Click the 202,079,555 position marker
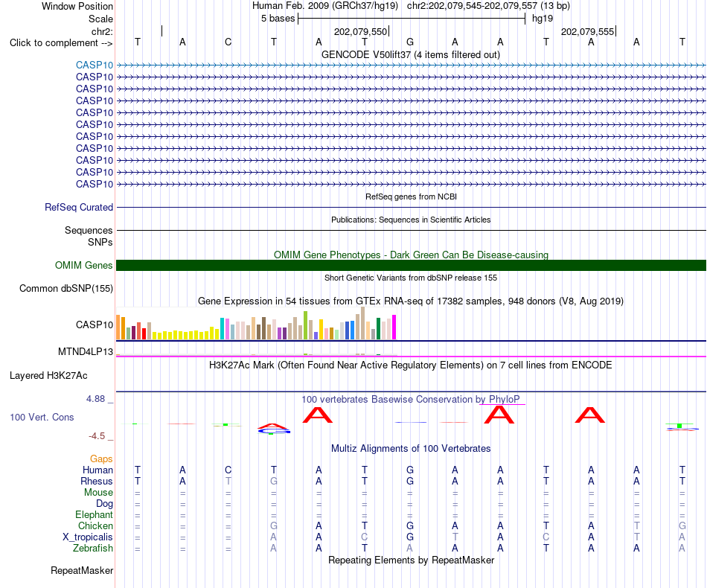This screenshot has height=588, width=707. 587,31
